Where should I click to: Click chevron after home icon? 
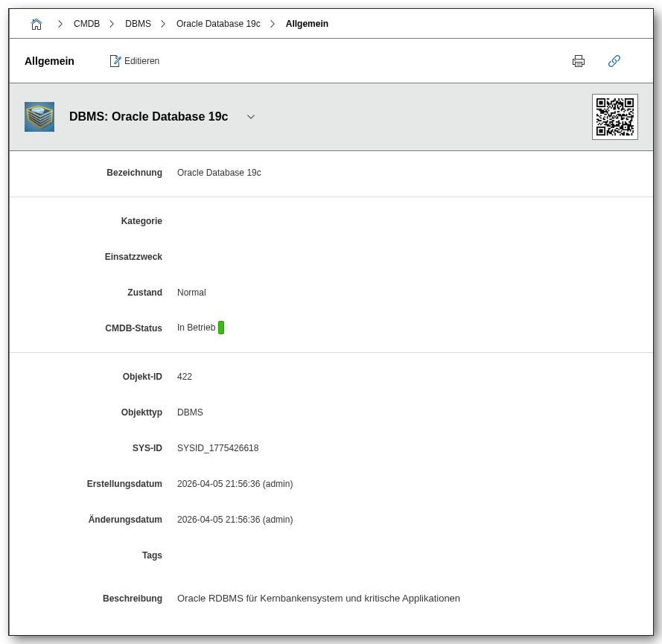point(60,24)
